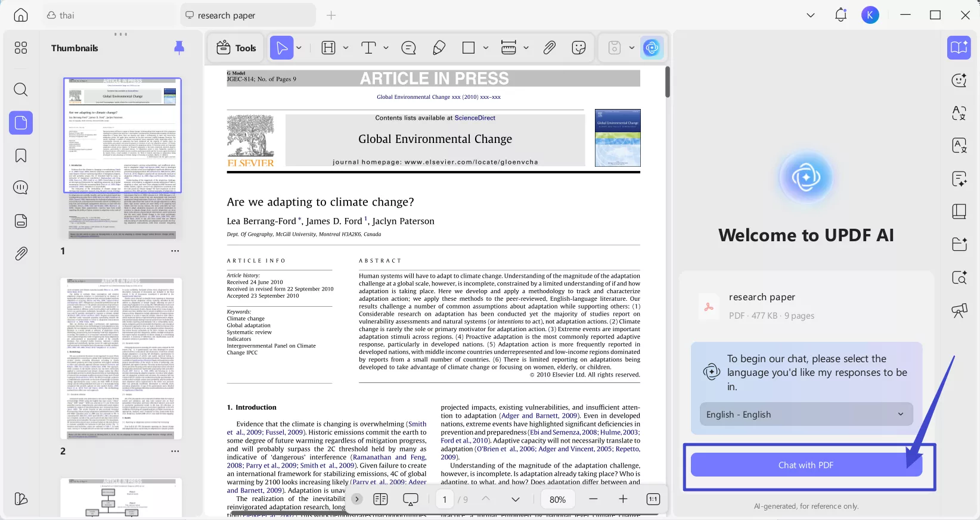The width and height of the screenshot is (980, 520).
Task: Open the thumbnails grid icon in left sidebar
Action: (21, 48)
